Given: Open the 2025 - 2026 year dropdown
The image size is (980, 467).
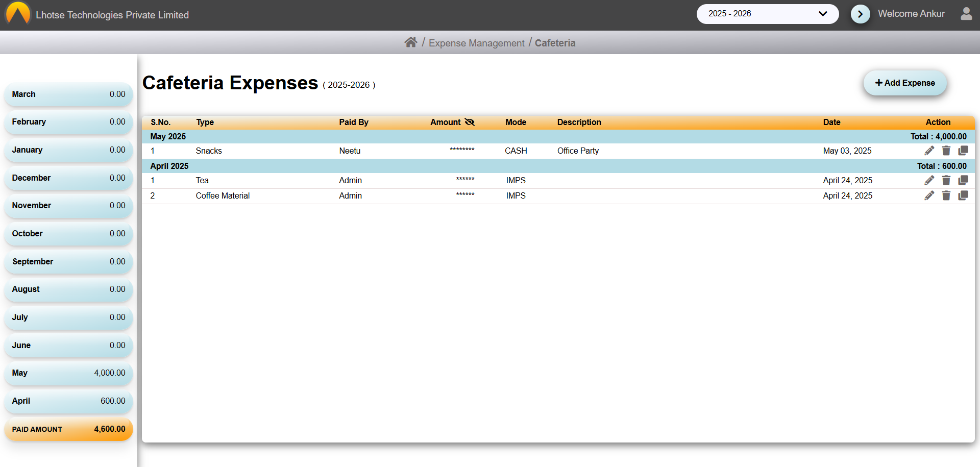Looking at the screenshot, I should pos(768,14).
